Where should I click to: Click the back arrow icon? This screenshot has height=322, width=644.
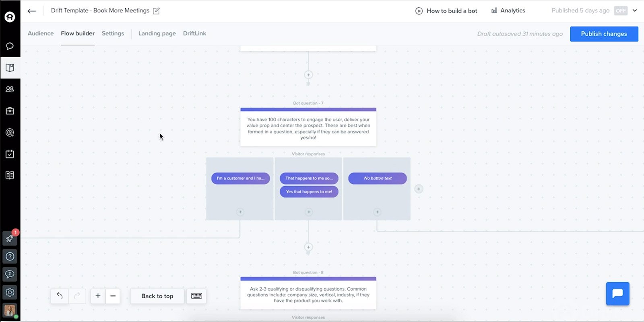[x=32, y=11]
